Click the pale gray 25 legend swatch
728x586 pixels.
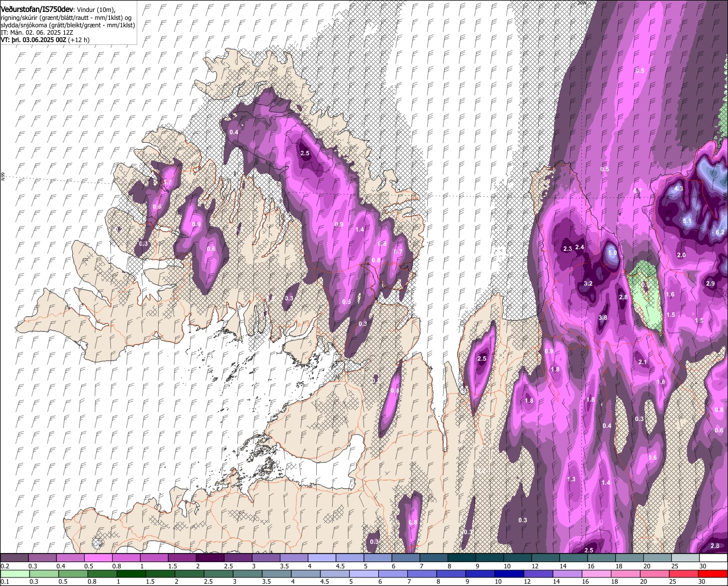(x=686, y=558)
